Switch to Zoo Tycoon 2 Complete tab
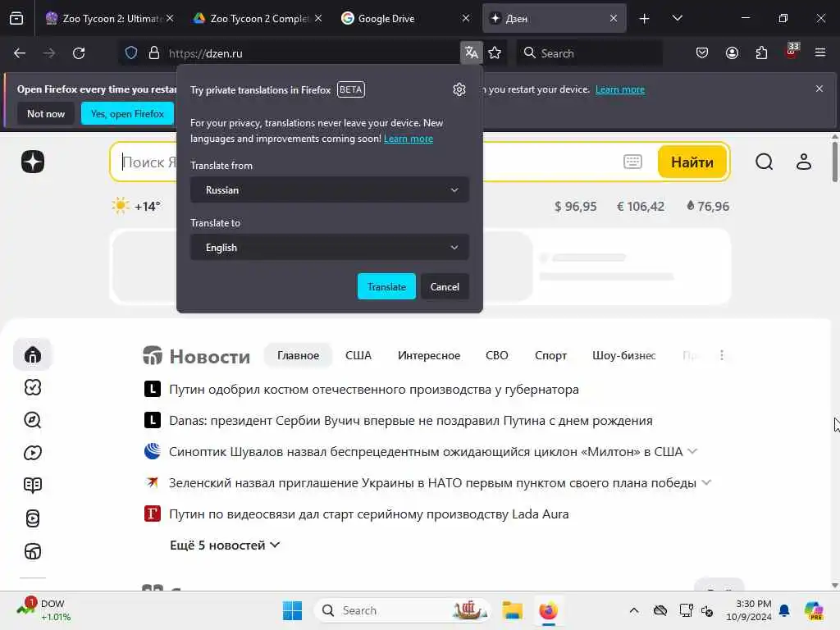This screenshot has height=630, width=840. [x=258, y=19]
